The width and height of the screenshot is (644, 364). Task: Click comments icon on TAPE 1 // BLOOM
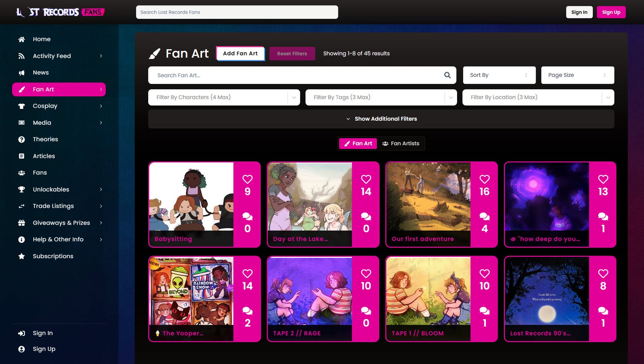pyautogui.click(x=485, y=311)
